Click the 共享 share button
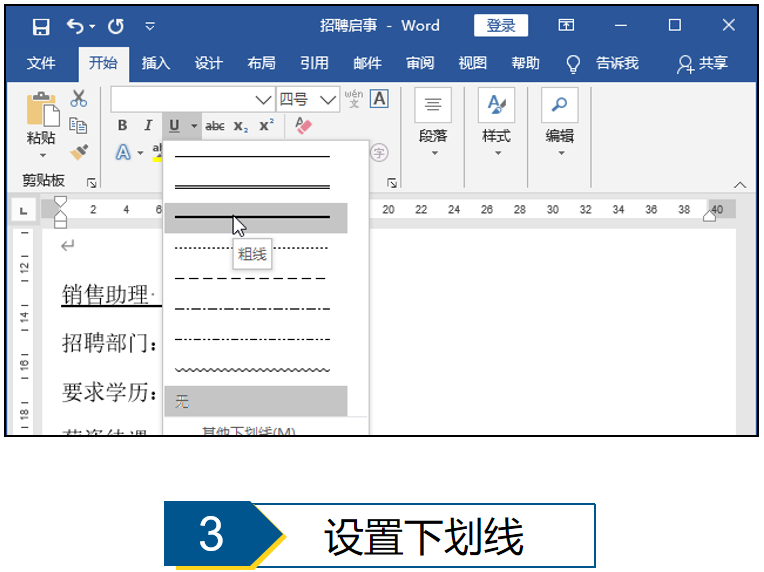 [703, 64]
